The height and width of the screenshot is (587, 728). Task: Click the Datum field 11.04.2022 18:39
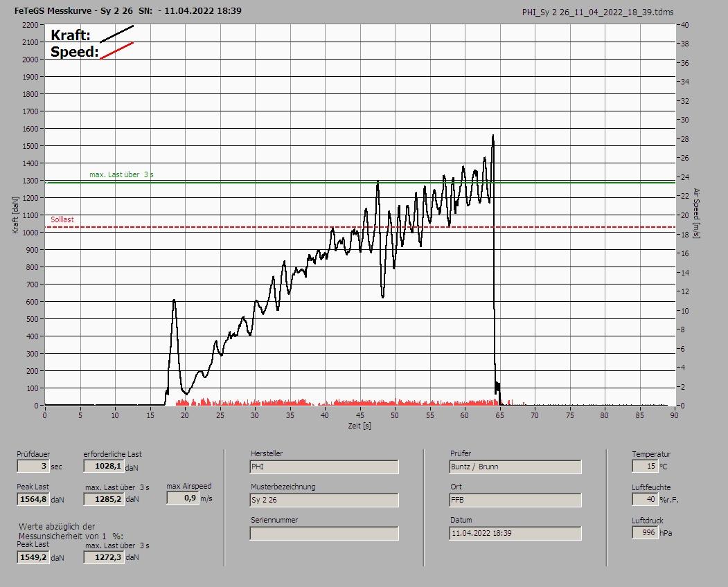[x=515, y=533]
